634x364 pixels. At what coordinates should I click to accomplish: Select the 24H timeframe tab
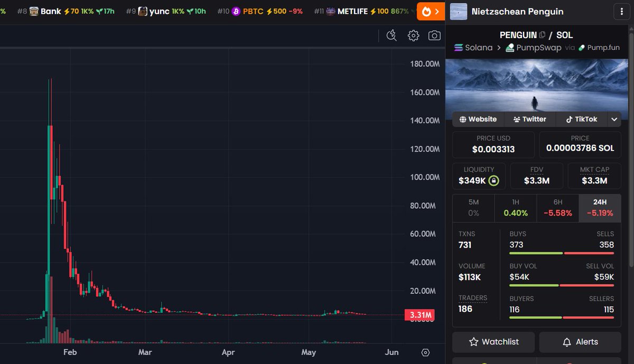coord(600,208)
